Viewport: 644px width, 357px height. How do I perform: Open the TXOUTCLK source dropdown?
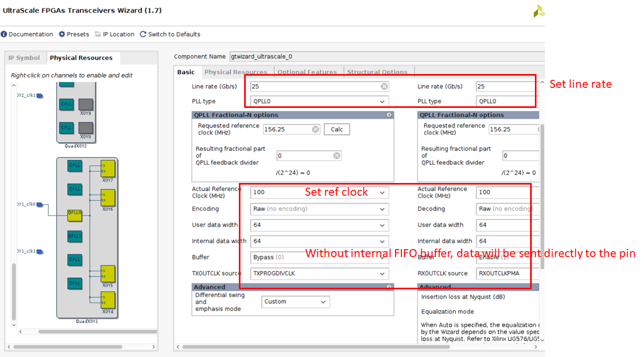pyautogui.click(x=320, y=274)
